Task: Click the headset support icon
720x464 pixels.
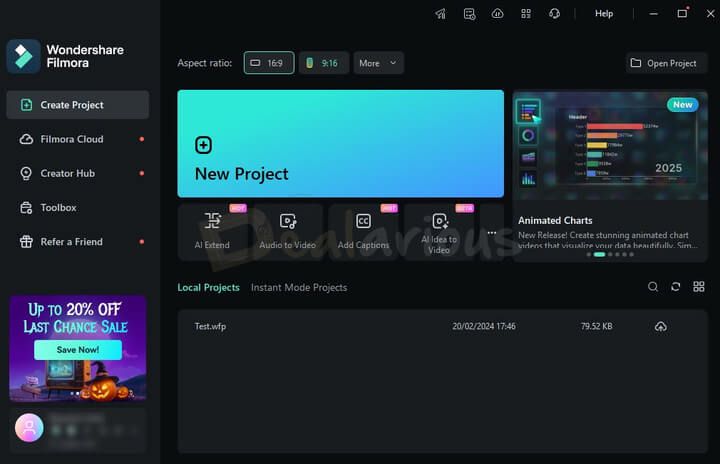Action: [554, 14]
